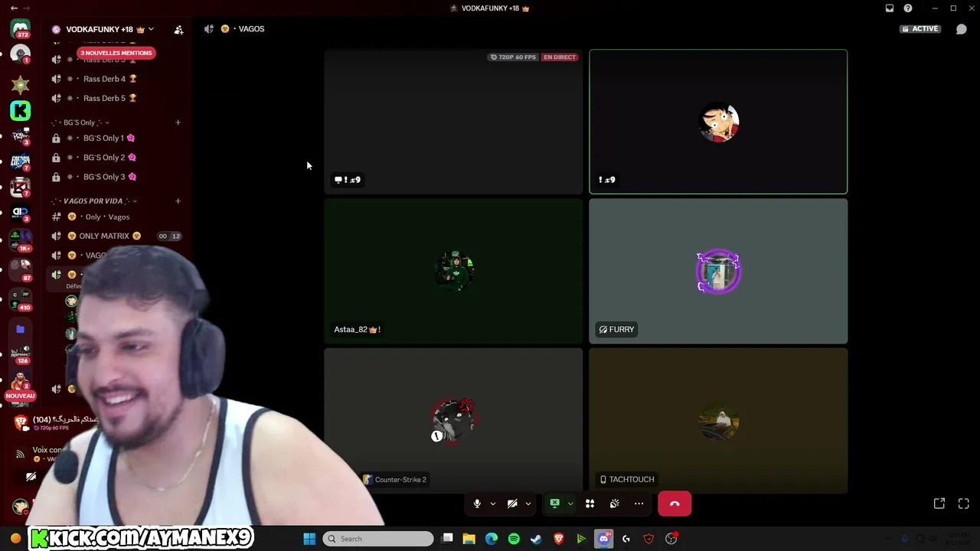Select the Counter-Strike 2 participant tile
The width and height of the screenshot is (980, 551).
pos(453,421)
